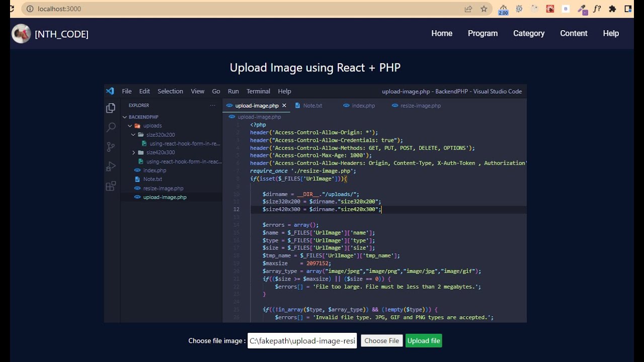Open the Extensions activity icon
644x362 pixels.
(111, 187)
